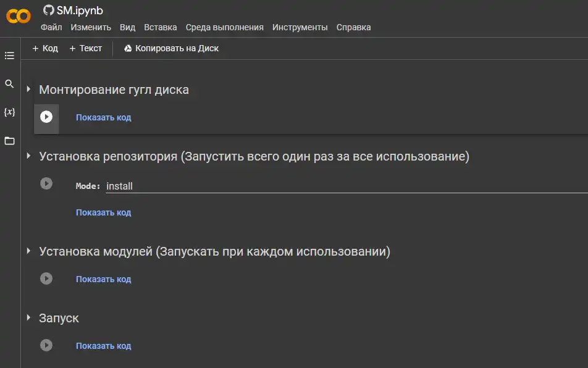Open the search magnifier in left sidebar
This screenshot has width=588, height=368.
click(x=9, y=83)
